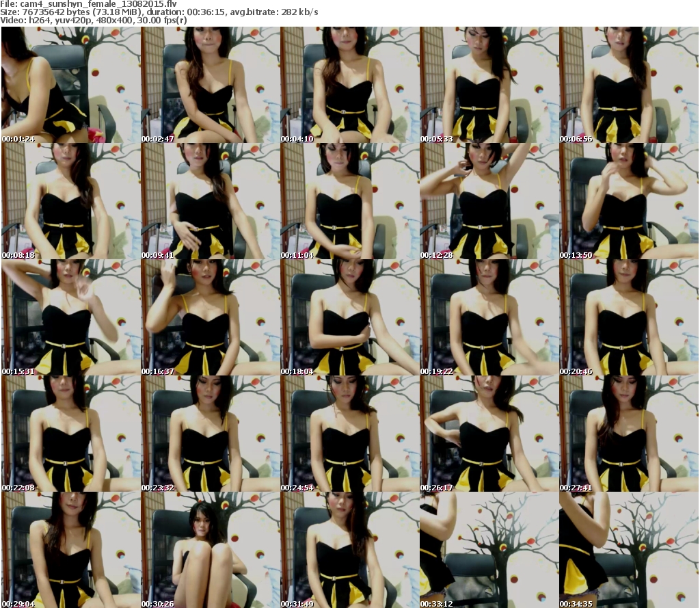Image resolution: width=700 pixels, height=608 pixels.
Task: Click the file name cam4_sunshyn_female_13082015.flv
Action: tap(98, 4)
